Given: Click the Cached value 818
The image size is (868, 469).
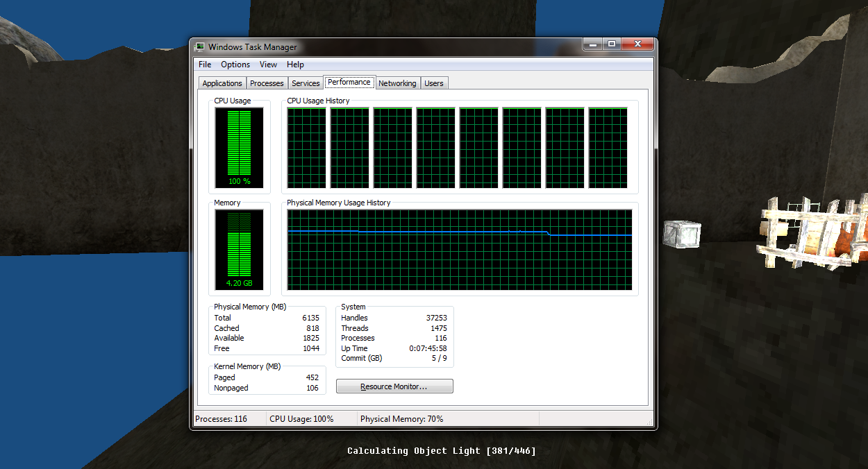Looking at the screenshot, I should click(313, 328).
